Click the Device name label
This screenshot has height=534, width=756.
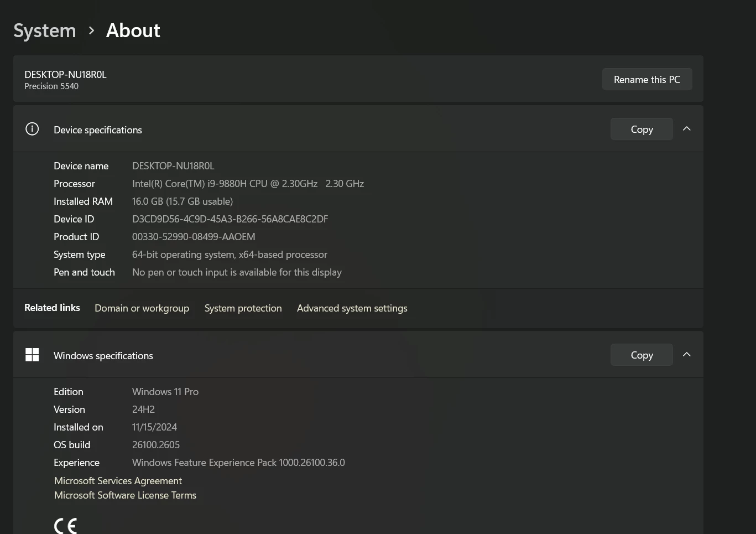[x=81, y=166]
